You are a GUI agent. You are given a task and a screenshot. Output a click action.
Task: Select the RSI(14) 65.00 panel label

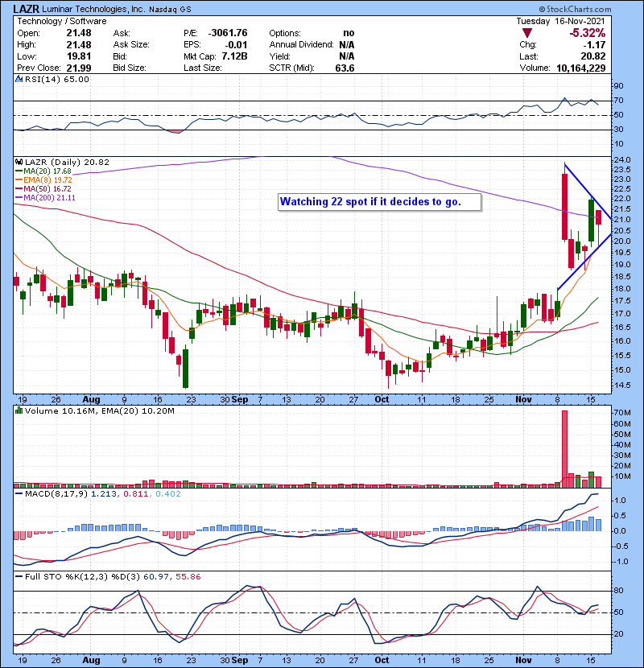(57, 79)
